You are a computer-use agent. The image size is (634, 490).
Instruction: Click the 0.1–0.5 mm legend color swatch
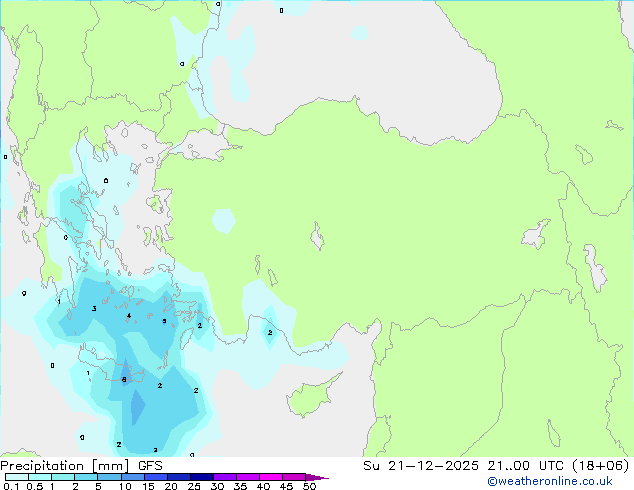click(x=17, y=477)
